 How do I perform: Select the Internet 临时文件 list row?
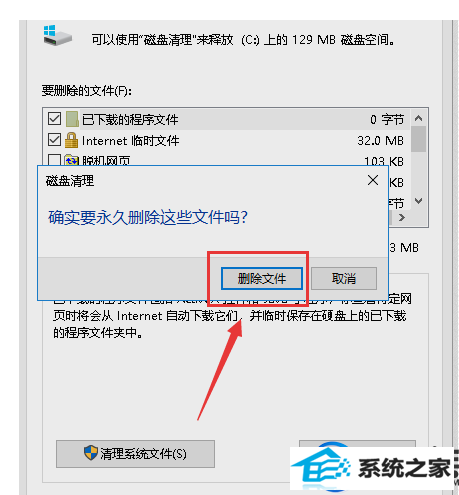(227, 140)
